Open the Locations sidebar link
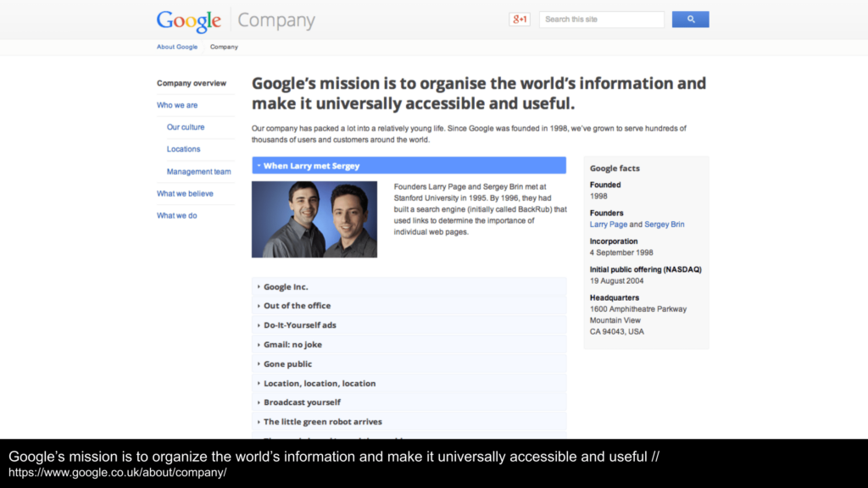 pos(183,149)
